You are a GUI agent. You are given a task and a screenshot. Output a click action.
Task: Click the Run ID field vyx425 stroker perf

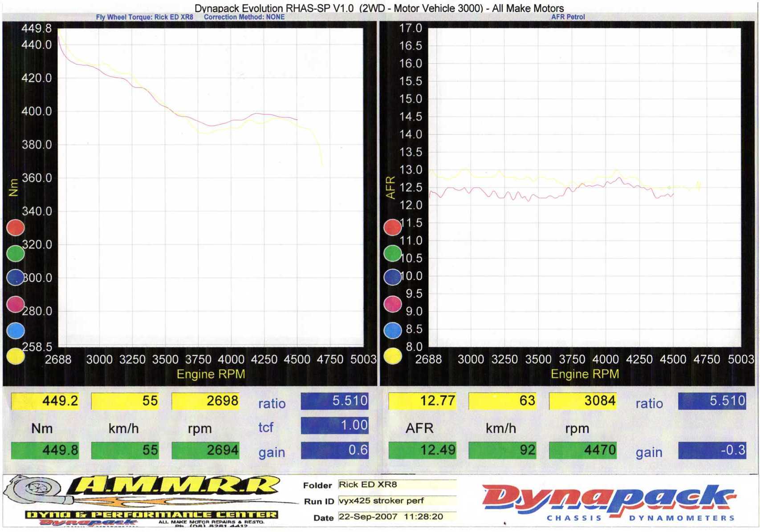[x=396, y=500]
